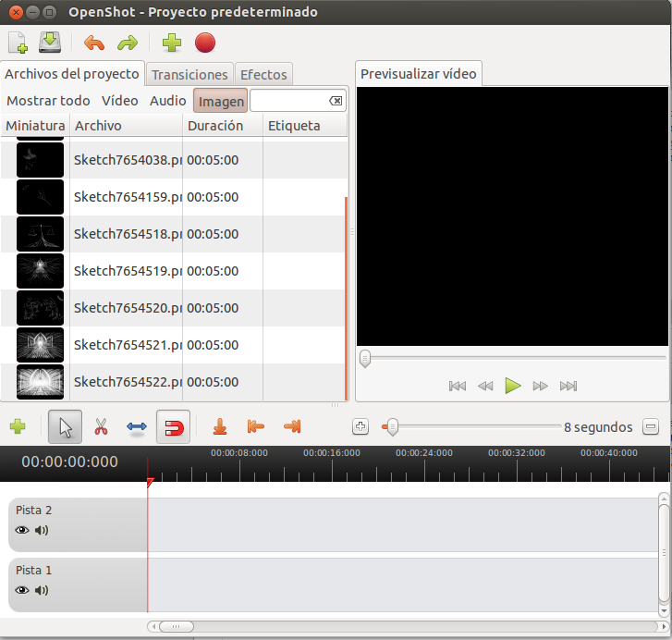Switch to the Transiciones tab
This screenshot has height=640, width=672.
coord(189,75)
